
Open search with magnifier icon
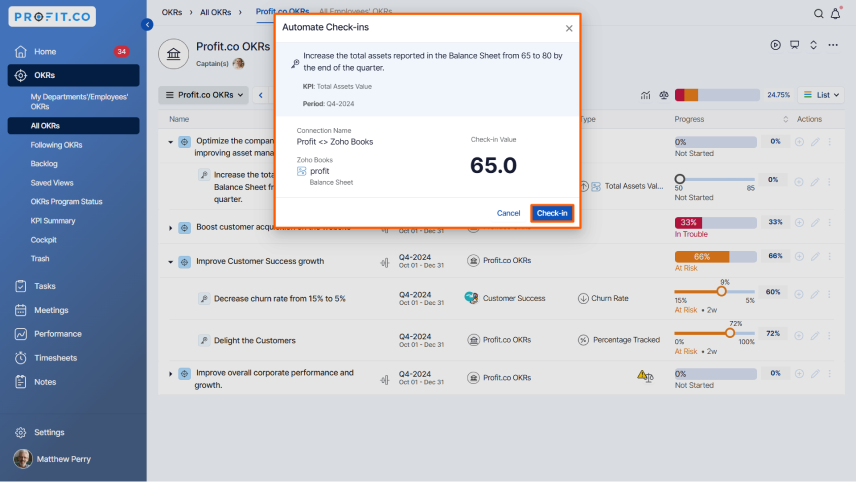(818, 14)
